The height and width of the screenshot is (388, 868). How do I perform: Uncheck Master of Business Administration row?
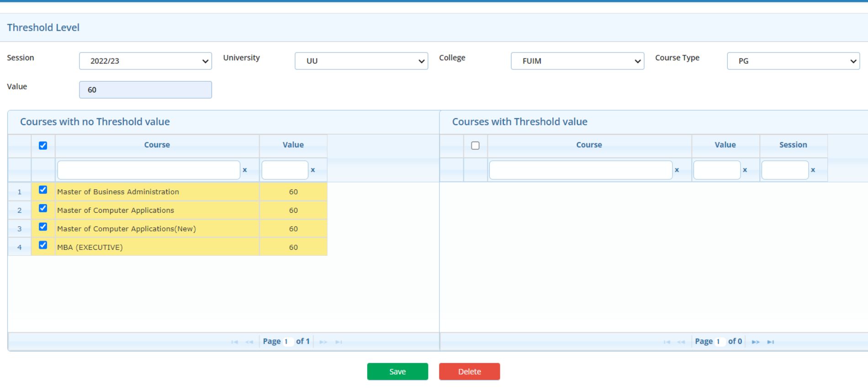43,190
